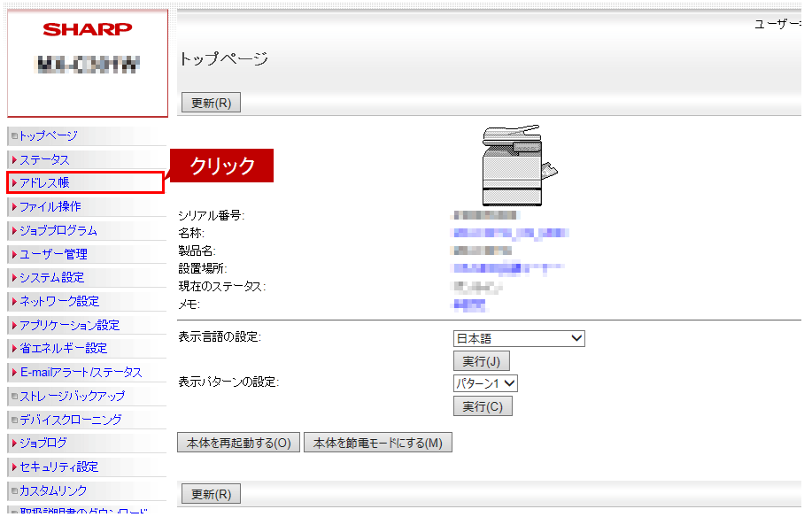Go to セキュリティ設定 in the sidebar
The width and height of the screenshot is (812, 517).
coord(58,467)
